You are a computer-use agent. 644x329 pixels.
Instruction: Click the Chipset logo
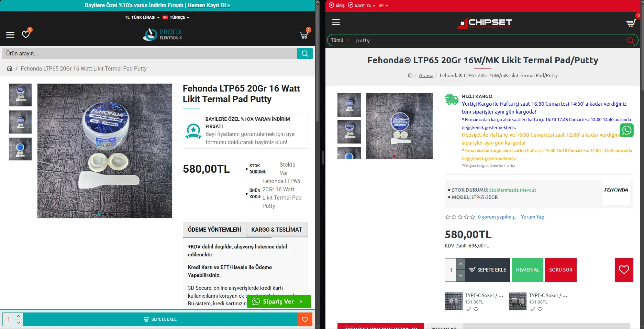pyautogui.click(x=485, y=23)
